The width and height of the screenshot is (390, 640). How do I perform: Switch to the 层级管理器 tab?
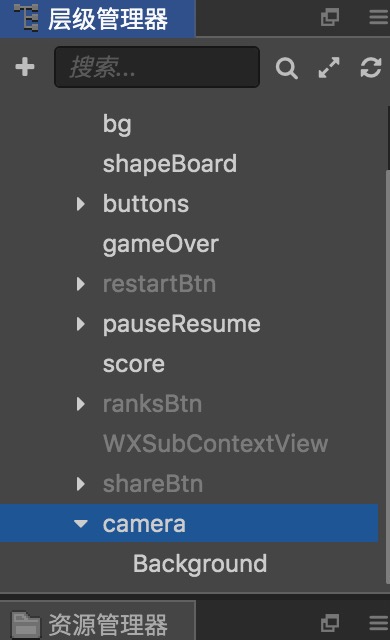coord(98,18)
